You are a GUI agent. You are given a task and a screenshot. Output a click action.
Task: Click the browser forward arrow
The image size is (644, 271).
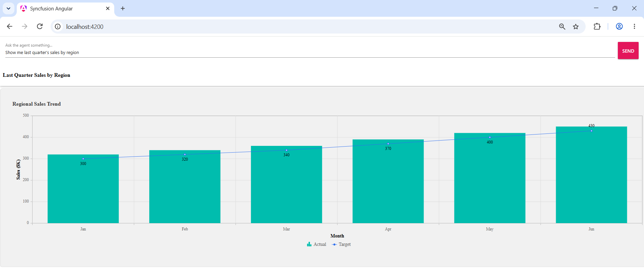pyautogui.click(x=24, y=26)
